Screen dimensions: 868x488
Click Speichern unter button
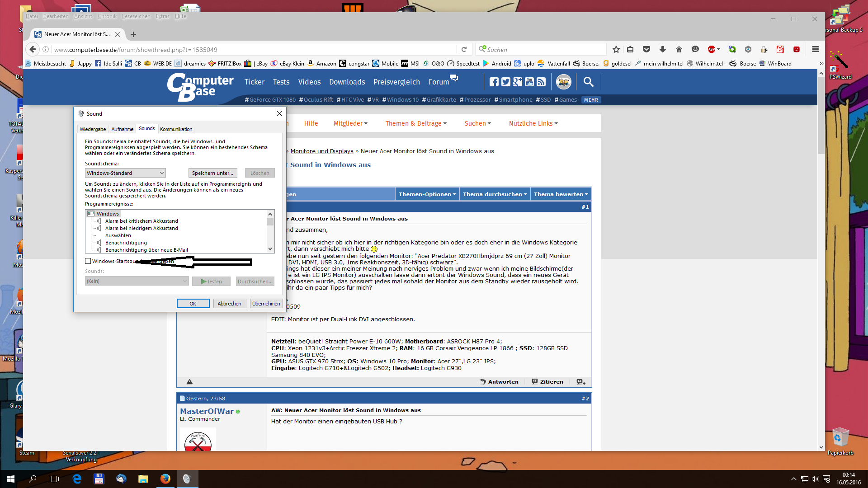[x=212, y=173]
